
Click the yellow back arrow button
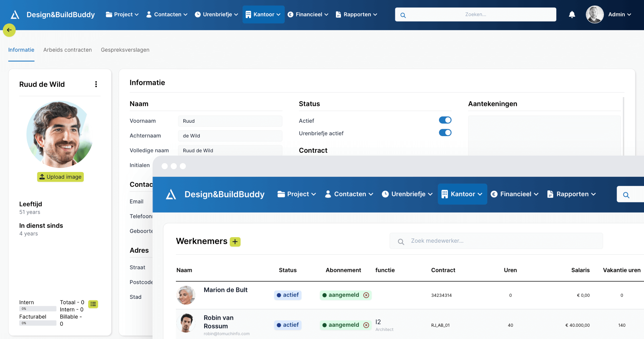(x=9, y=30)
